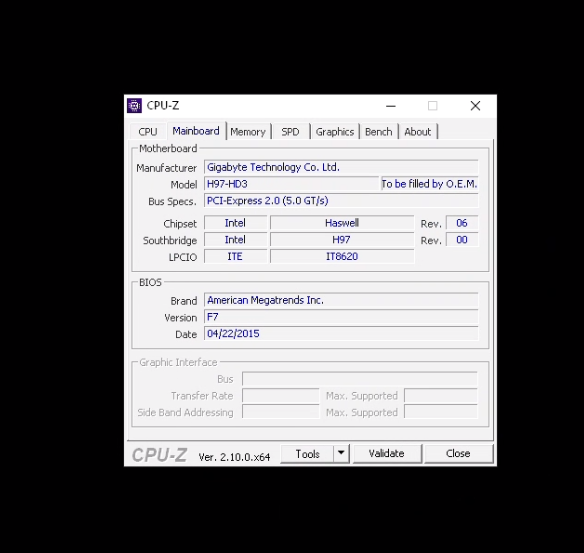Click the BIOS Version field F7
This screenshot has width=584, height=553.
pyautogui.click(x=341, y=317)
